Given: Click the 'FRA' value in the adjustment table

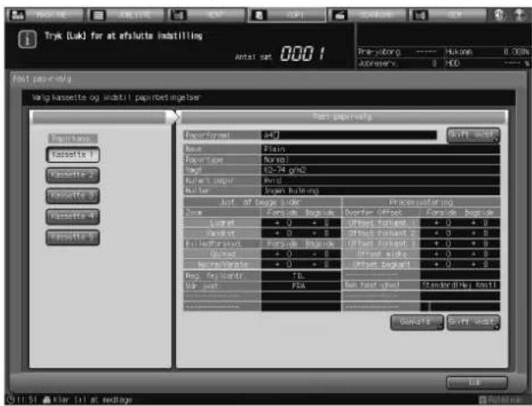Looking at the screenshot, I should [300, 286].
